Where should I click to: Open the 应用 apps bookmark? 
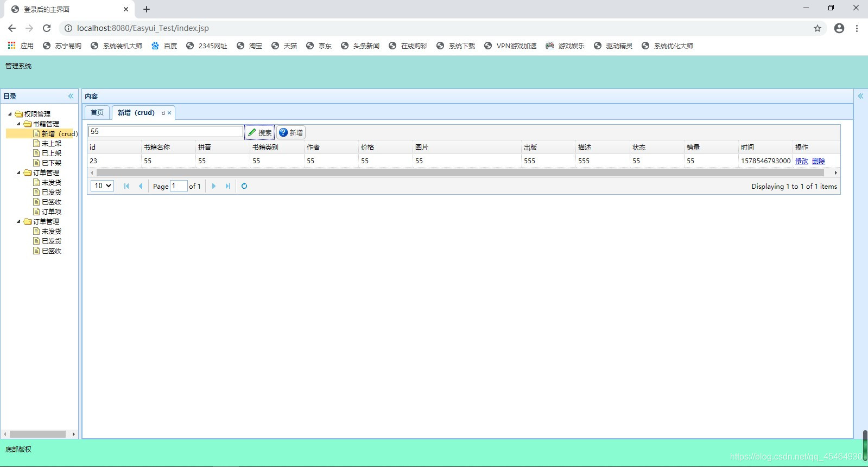click(x=21, y=46)
